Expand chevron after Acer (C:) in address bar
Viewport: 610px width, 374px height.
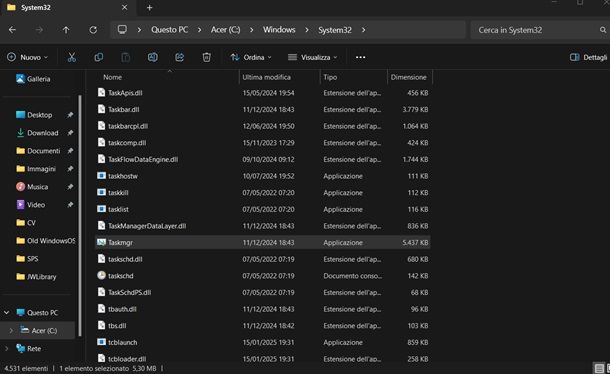(x=252, y=30)
